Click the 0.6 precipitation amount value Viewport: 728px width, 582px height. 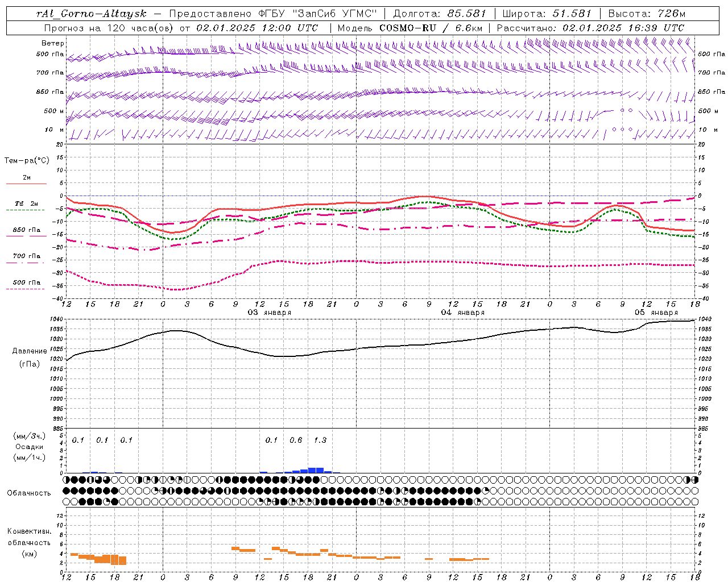[x=296, y=440]
